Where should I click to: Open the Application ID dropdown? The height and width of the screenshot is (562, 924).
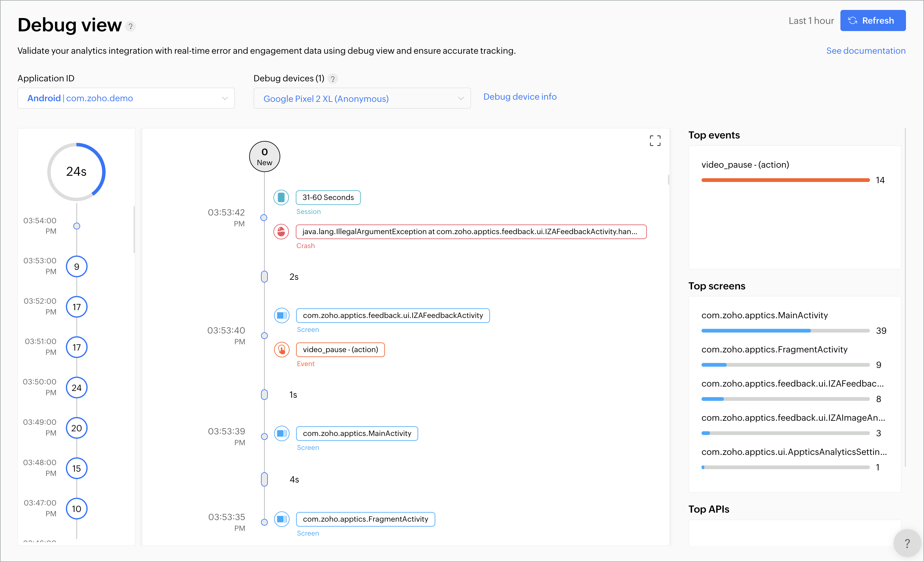(x=126, y=98)
